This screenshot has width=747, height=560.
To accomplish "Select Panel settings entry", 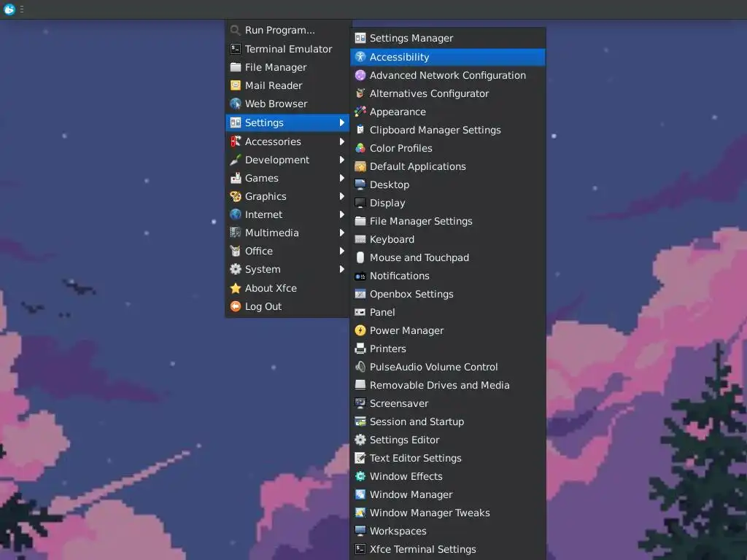I will [448, 312].
